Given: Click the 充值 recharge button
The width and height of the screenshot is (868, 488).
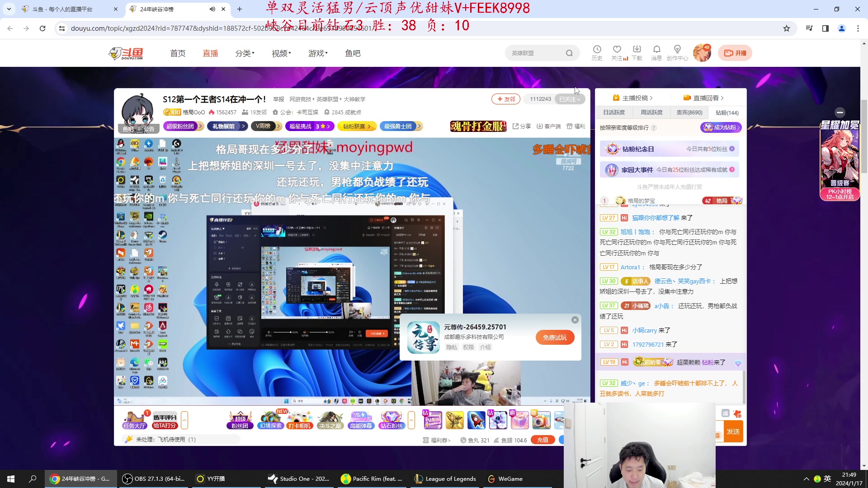Looking at the screenshot, I should click(x=542, y=440).
